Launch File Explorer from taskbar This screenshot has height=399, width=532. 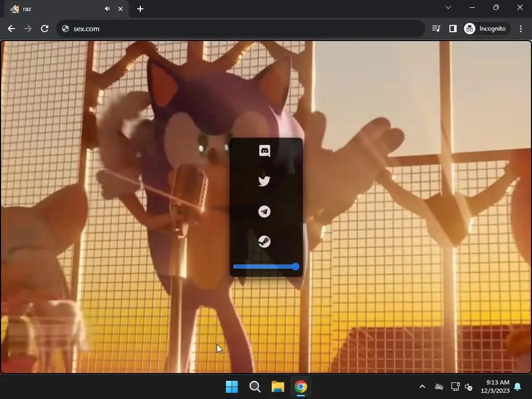(x=278, y=387)
